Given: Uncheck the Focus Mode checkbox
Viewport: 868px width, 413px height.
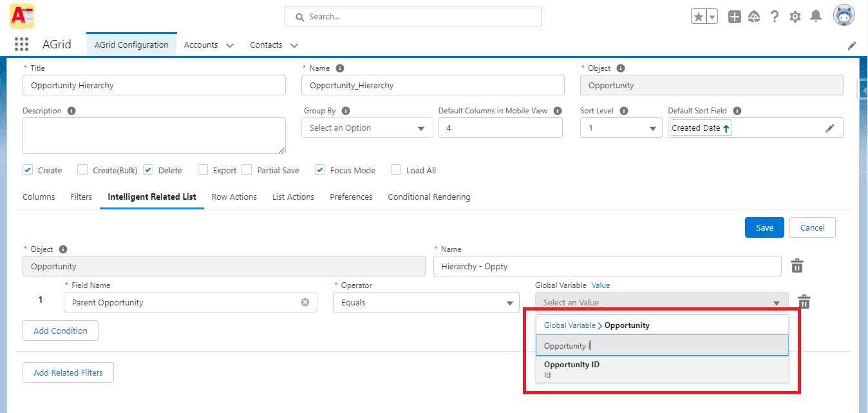Looking at the screenshot, I should [x=320, y=170].
